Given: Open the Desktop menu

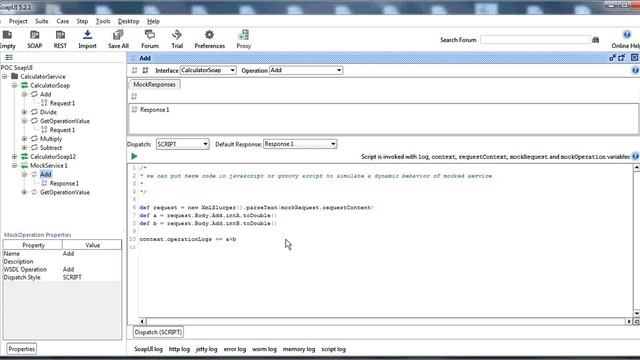Looking at the screenshot, I should tap(129, 21).
